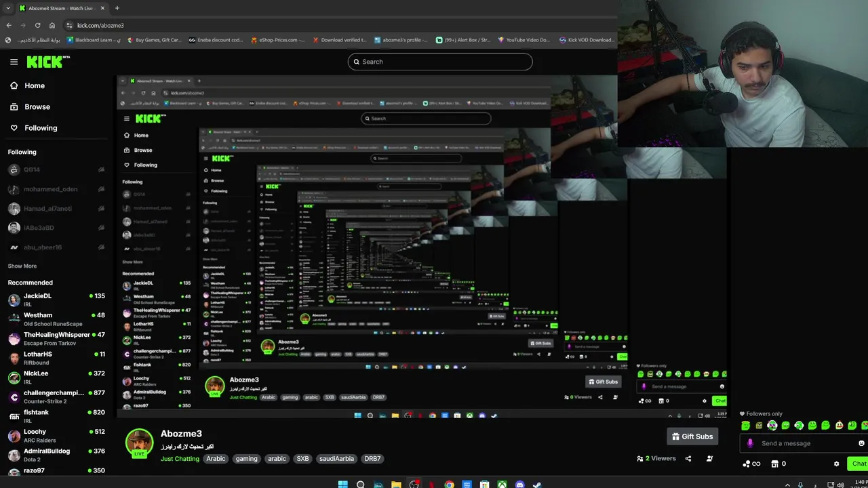Screen dimensions: 868x488
Task: Open OBS Studio from taskbar
Action: point(414,485)
